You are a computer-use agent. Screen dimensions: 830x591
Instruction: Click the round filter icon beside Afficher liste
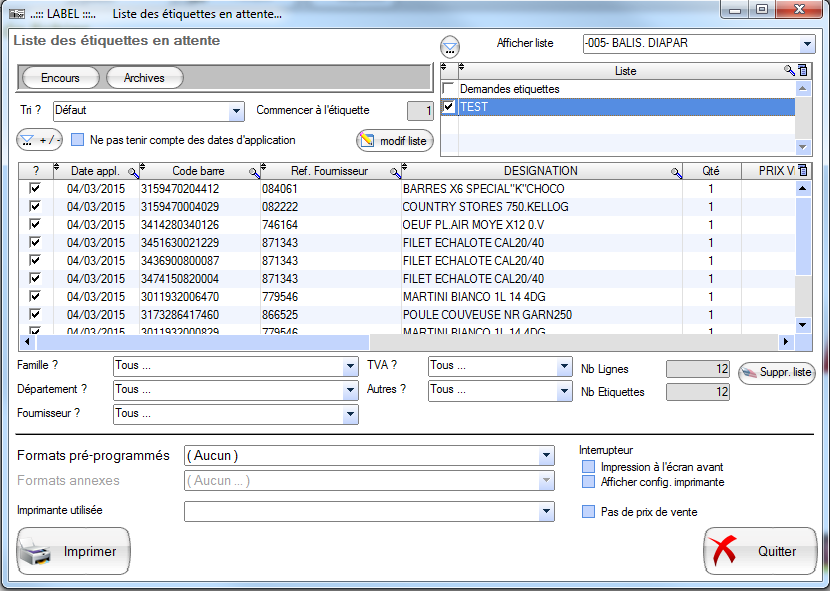pos(451,46)
